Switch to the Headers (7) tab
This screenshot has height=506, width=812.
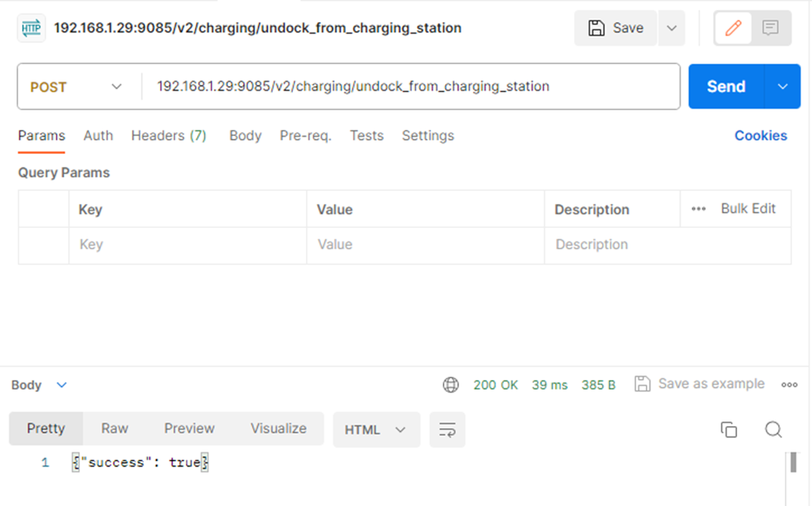[168, 136]
